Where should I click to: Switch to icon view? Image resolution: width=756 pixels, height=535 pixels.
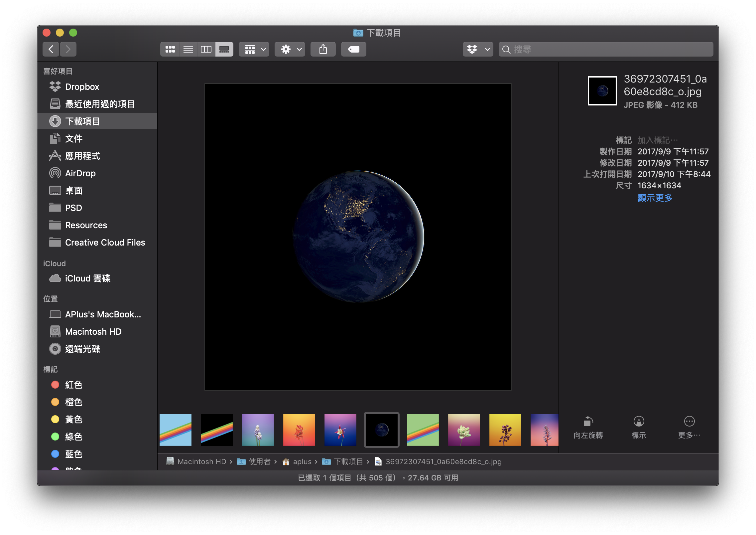pos(170,49)
